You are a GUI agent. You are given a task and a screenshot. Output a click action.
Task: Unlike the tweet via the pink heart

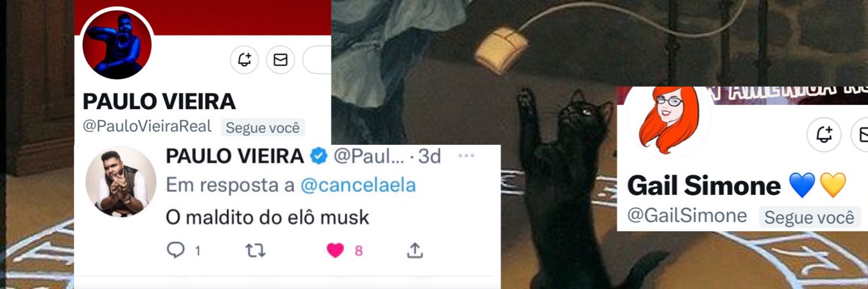[335, 250]
